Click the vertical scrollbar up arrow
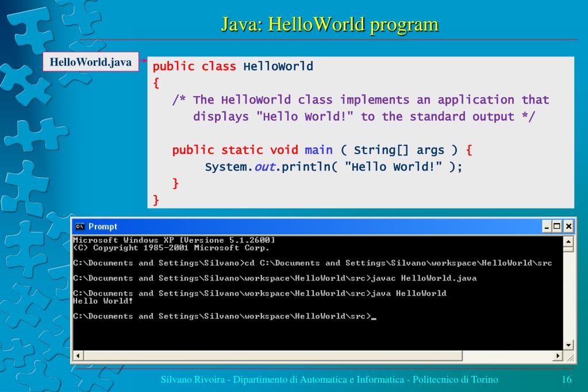The width and height of the screenshot is (588, 392). [568, 241]
